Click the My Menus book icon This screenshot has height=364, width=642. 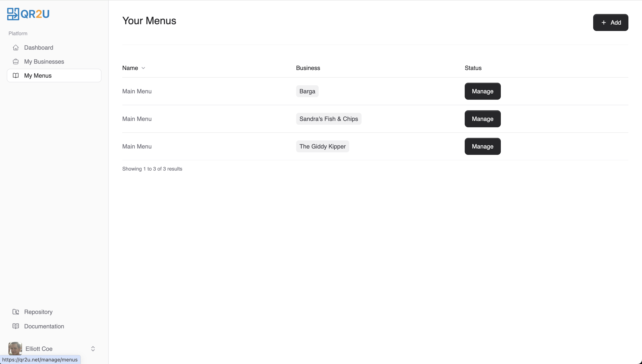16,76
